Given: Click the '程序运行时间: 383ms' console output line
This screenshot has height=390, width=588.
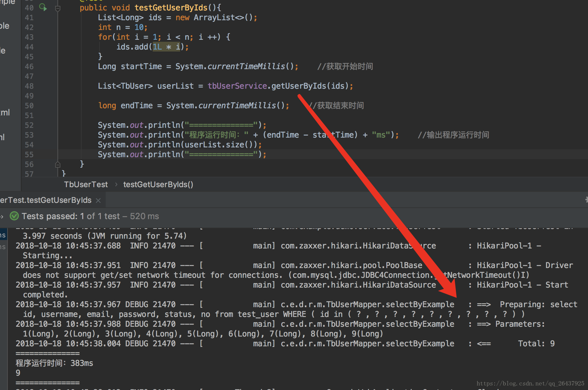Looking at the screenshot, I should [54, 363].
